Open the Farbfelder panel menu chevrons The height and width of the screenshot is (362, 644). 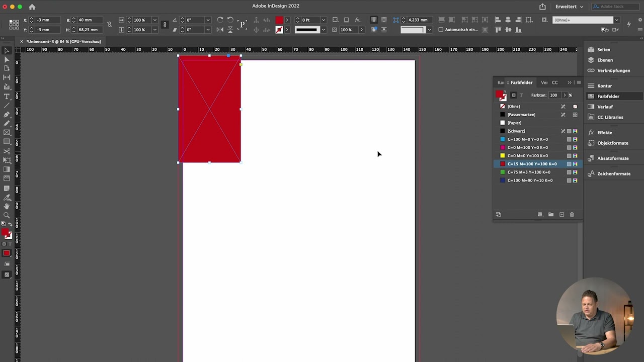569,82
